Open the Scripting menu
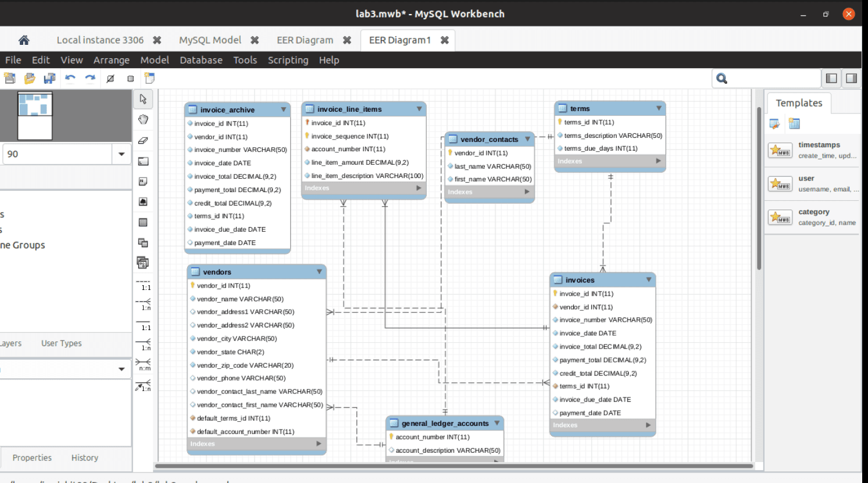This screenshot has width=868, height=483. (288, 60)
